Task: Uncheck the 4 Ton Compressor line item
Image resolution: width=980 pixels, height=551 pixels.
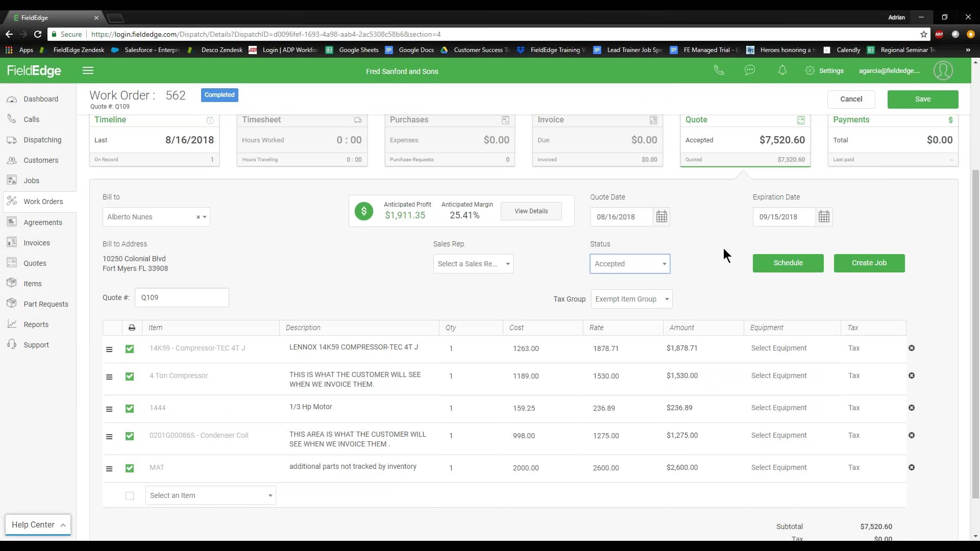Action: (x=130, y=377)
